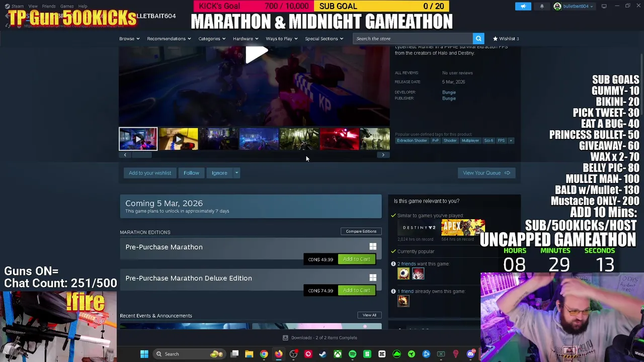644x362 pixels.
Task: Click the previous media arrow below thumbnails
Action: 125,155
